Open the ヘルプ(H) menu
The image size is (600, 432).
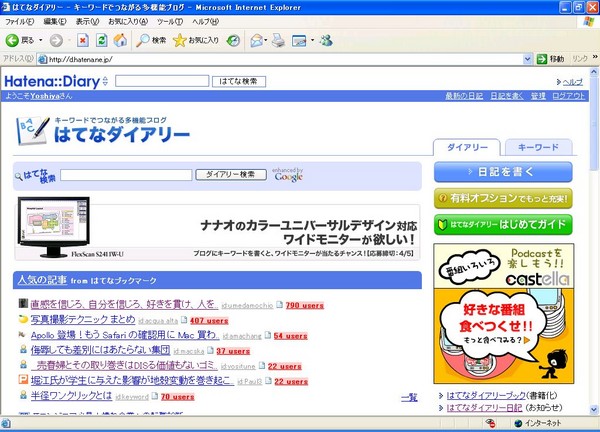205,22
